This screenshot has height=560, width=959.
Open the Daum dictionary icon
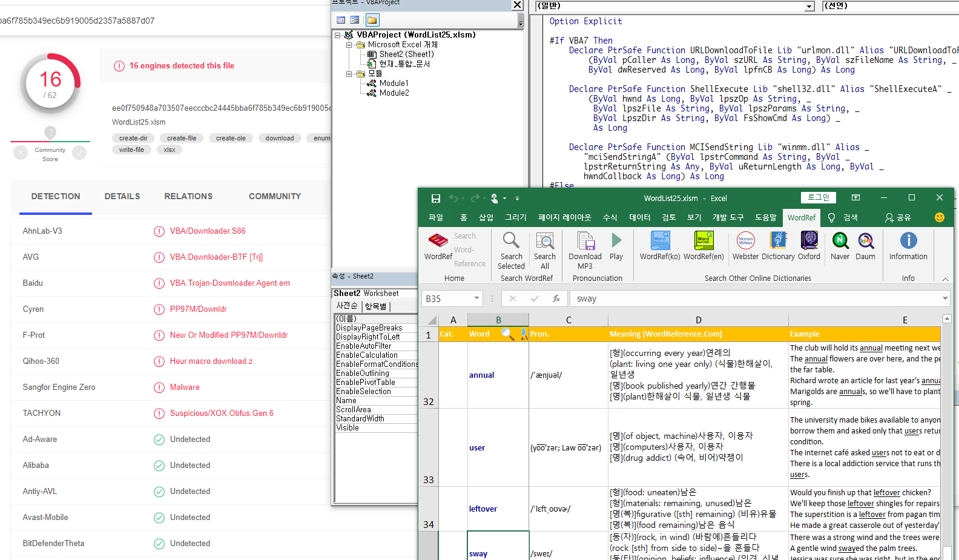(x=865, y=246)
